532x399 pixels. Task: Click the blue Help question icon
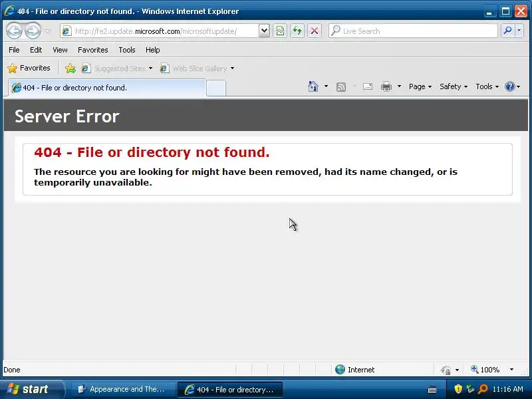point(510,86)
